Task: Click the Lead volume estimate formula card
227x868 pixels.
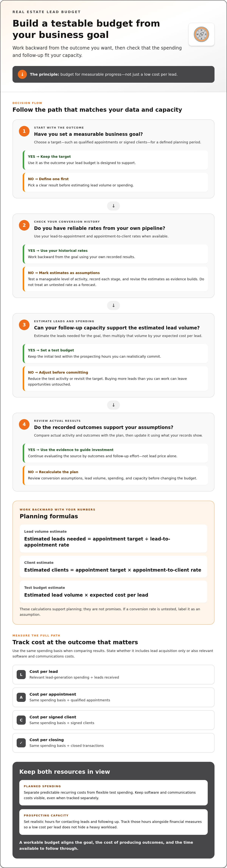Action: click(113, 538)
